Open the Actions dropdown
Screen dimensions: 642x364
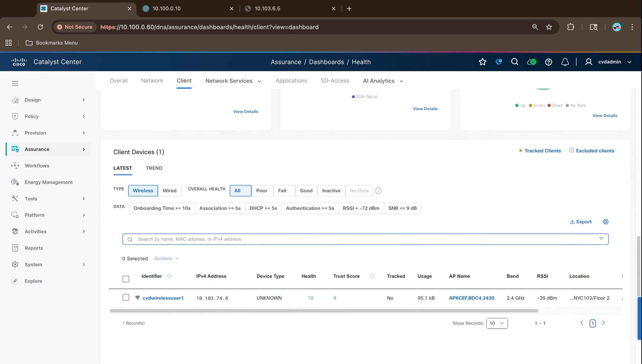point(166,259)
